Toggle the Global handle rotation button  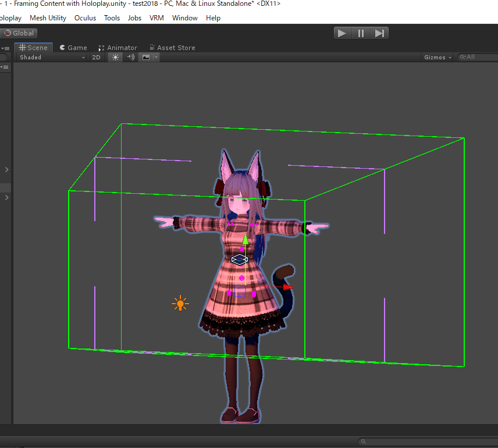click(19, 33)
